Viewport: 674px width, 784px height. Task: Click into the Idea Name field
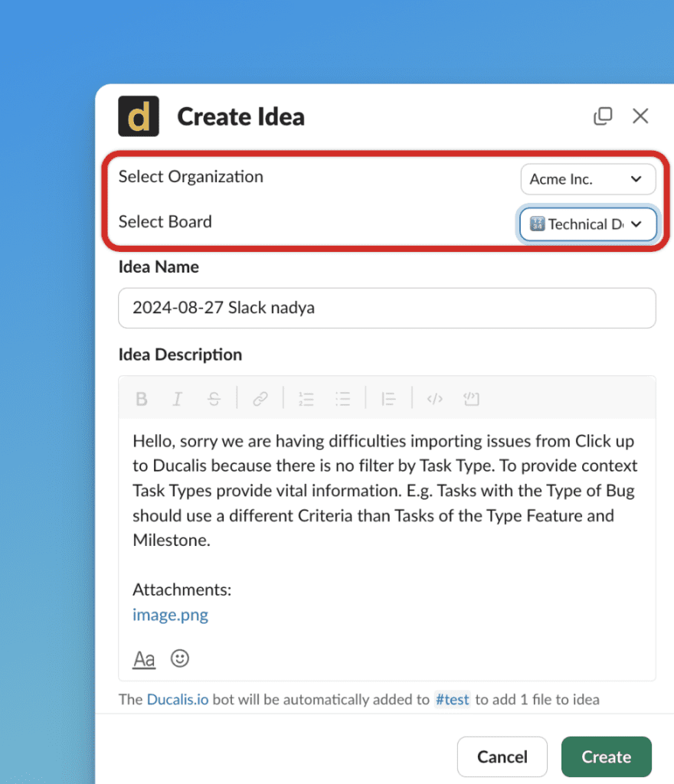coord(387,308)
